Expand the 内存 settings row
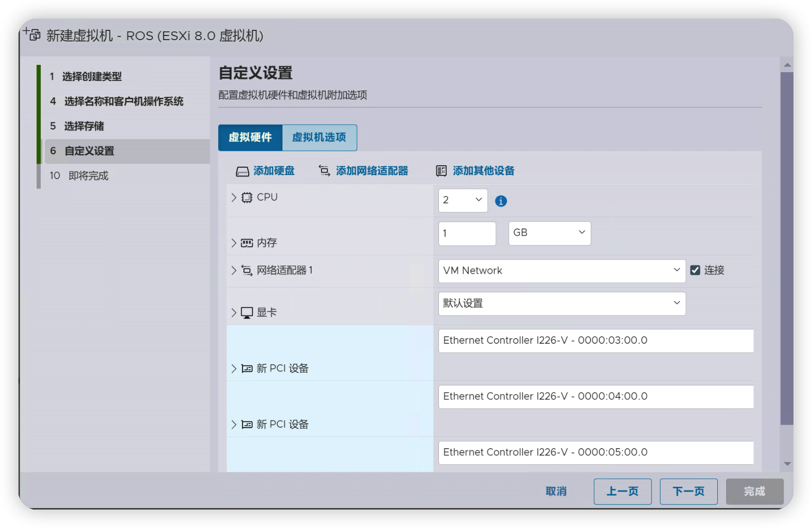The width and height of the screenshot is (812, 528). [234, 243]
